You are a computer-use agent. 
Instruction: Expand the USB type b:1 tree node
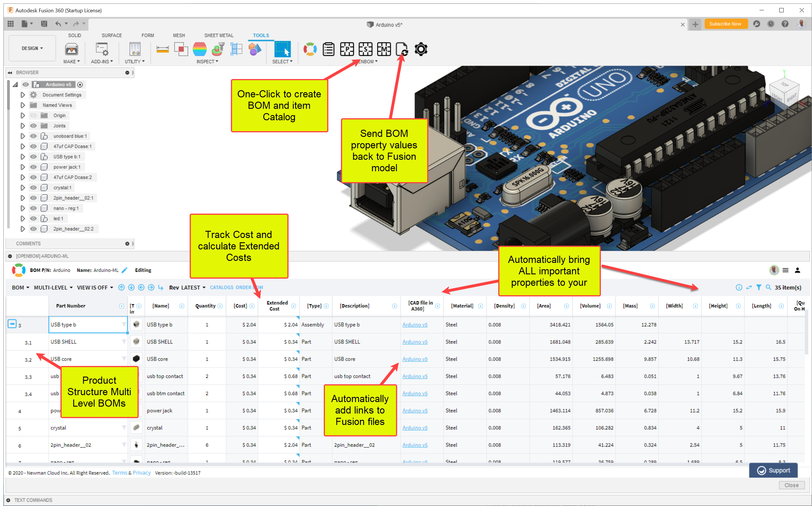coord(22,157)
